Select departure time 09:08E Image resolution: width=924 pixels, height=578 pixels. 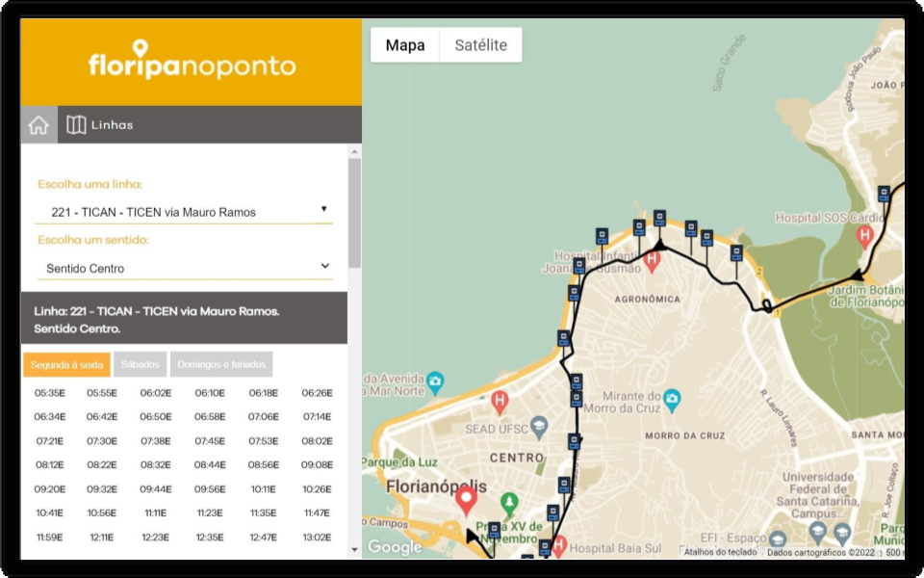click(x=317, y=464)
